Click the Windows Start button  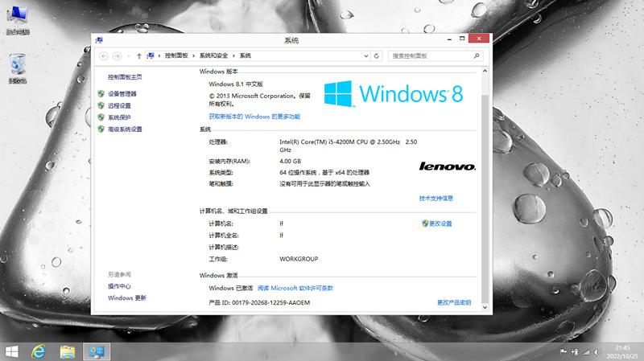click(12, 351)
